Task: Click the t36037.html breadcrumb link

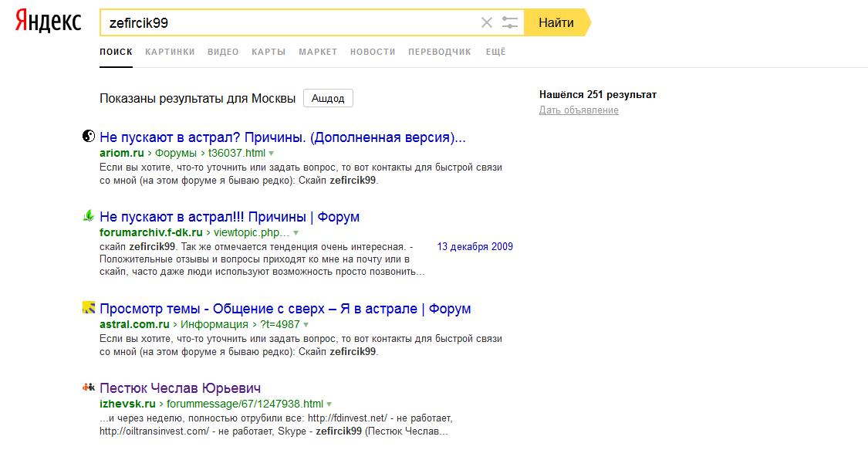Action: click(236, 153)
